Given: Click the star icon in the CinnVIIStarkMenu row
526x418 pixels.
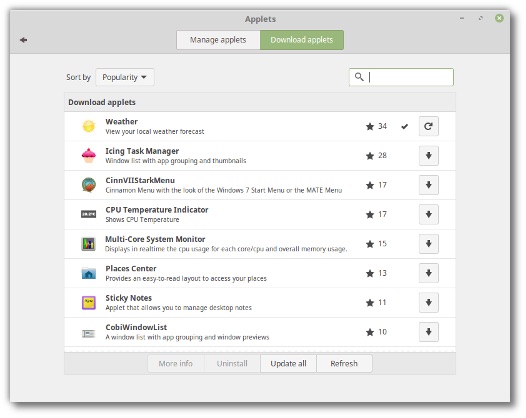Looking at the screenshot, I should (370, 185).
